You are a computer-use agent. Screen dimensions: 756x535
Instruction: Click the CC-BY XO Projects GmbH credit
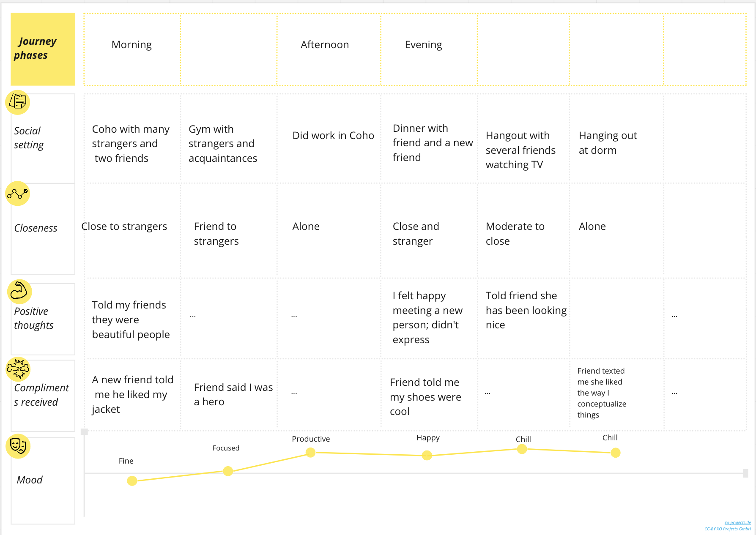pos(727,529)
